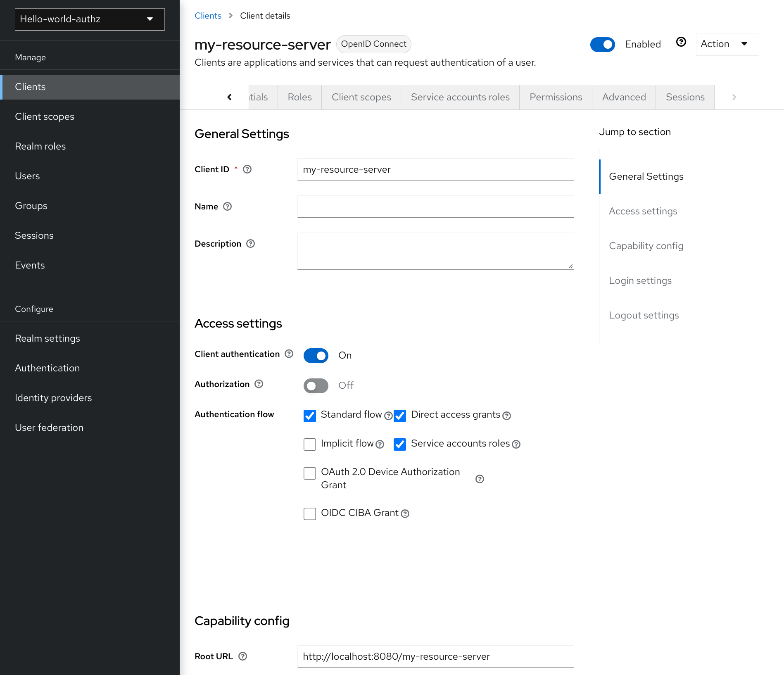Click the help icon beside Root URL
This screenshot has height=675, width=784.
pos(242,656)
